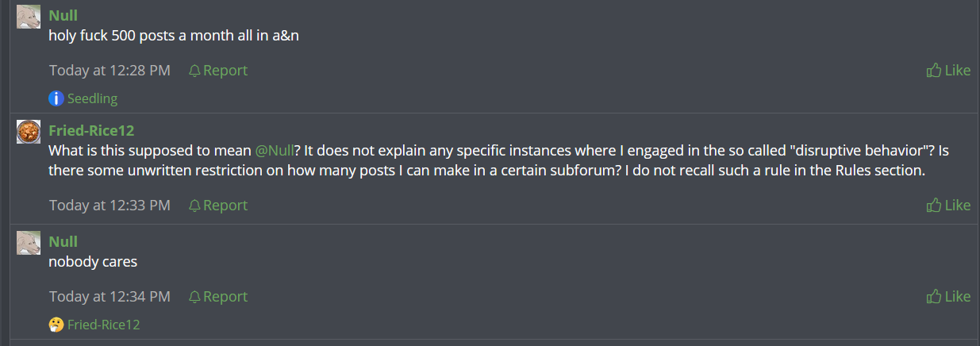
Task: Open Null's profile from the first post username
Action: [x=63, y=15]
